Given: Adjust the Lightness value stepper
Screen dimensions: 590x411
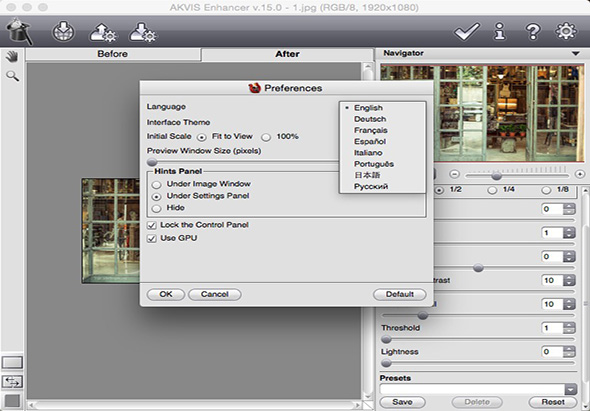Looking at the screenshot, I should (569, 352).
